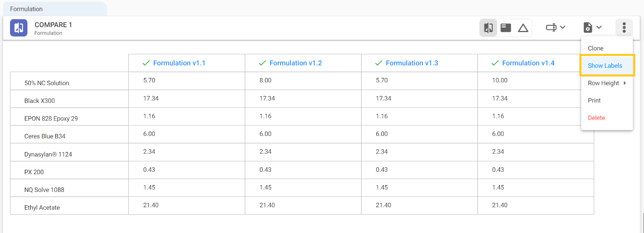This screenshot has height=233, width=644.
Task: Click the checkmark beside Formulation v1.1
Action: click(x=146, y=63)
